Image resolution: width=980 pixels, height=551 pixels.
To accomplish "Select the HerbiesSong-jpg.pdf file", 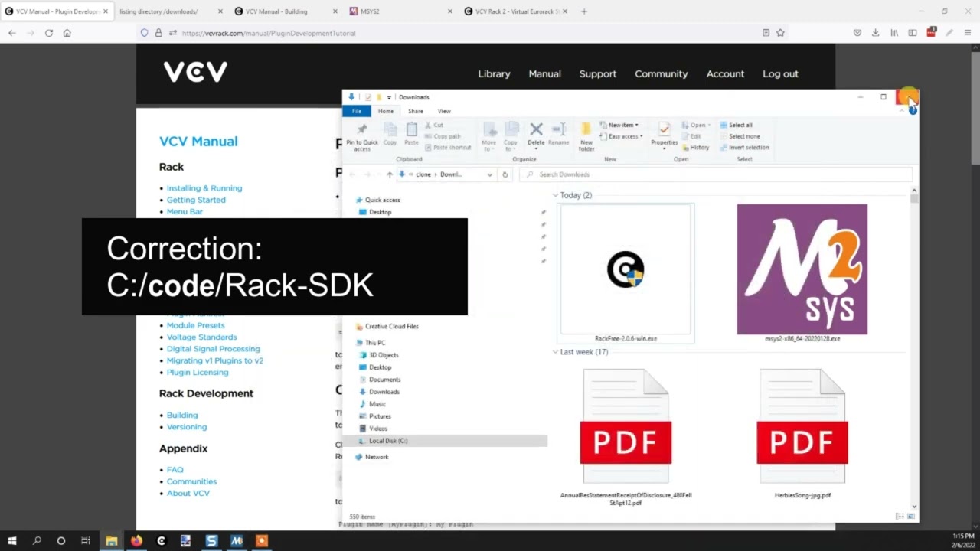I will pos(802,435).
